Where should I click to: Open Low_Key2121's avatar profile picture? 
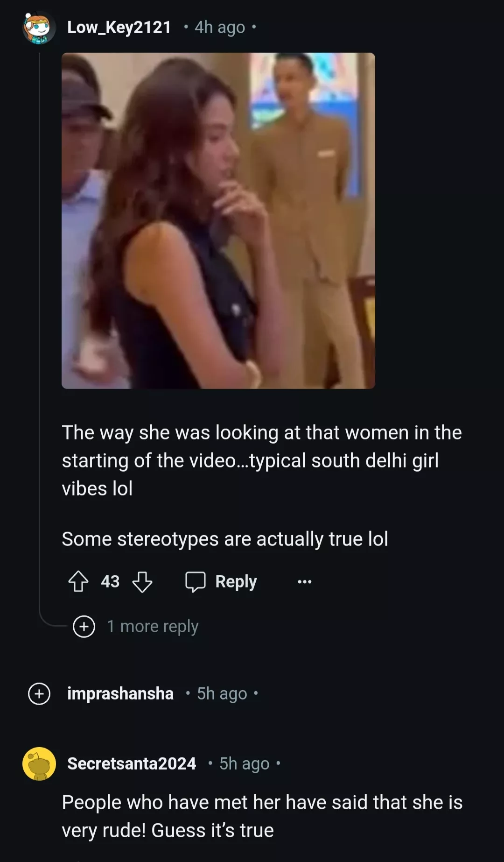point(39,28)
